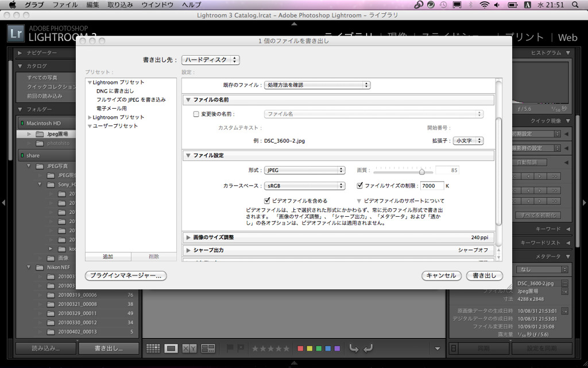Open existing files handling dropdown
This screenshot has width=588, height=368.
[317, 85]
